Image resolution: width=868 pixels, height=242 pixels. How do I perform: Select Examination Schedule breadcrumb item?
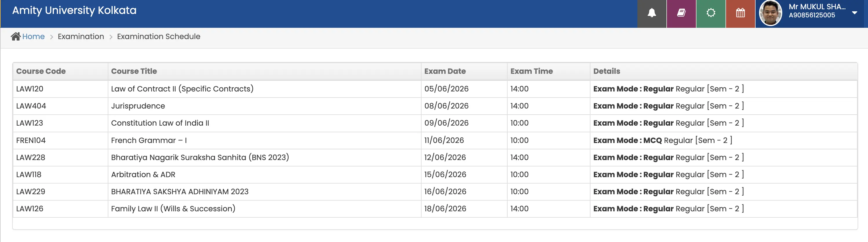[159, 36]
